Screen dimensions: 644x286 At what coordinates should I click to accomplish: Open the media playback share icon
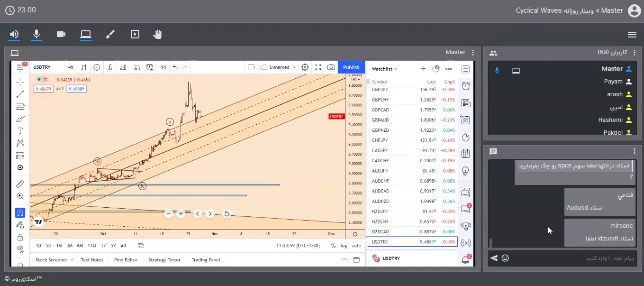(x=135, y=34)
